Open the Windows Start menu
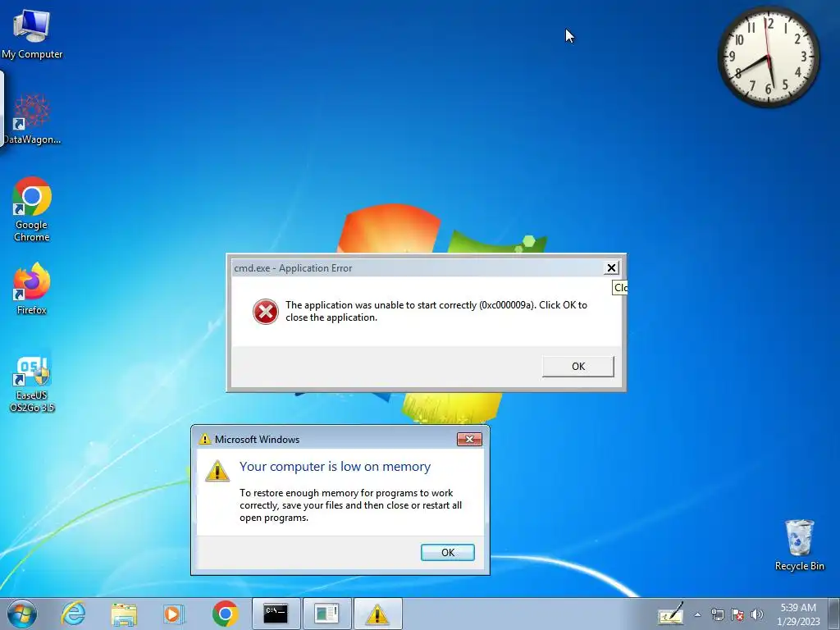The height and width of the screenshot is (630, 840). 22,614
